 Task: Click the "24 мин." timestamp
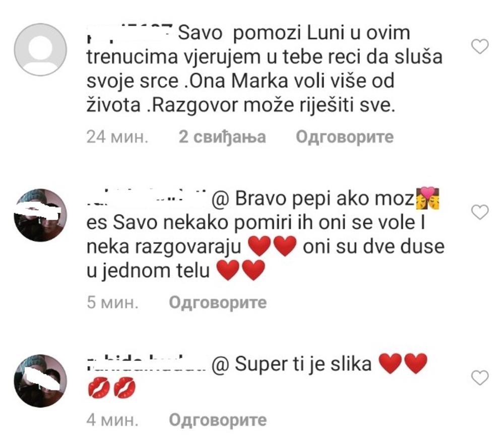(117, 137)
